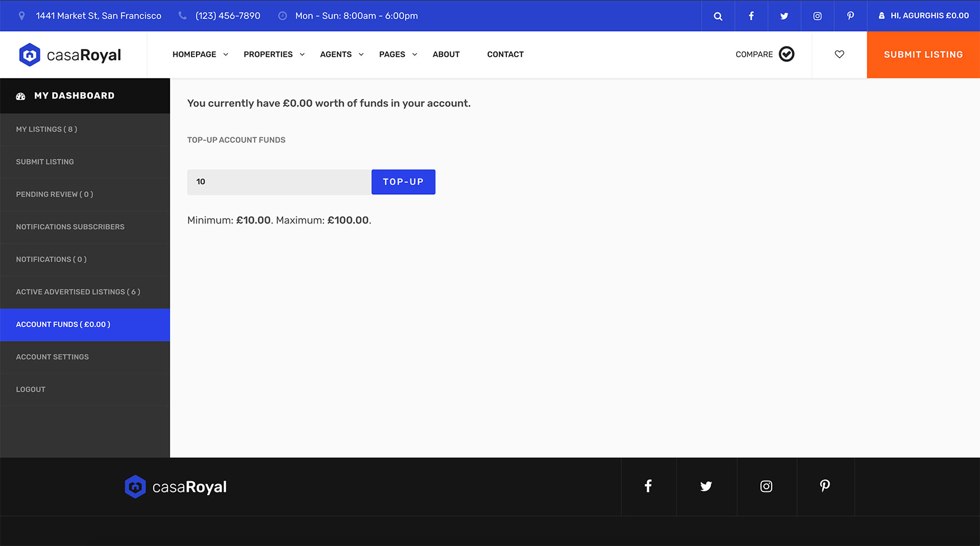Screen dimensions: 980x546
Task: Expand the Properties menu chevron
Action: [x=302, y=55]
